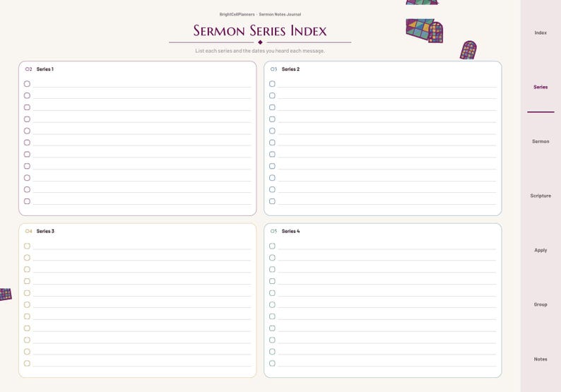Tick the second checkbox in Series 1
This screenshot has height=392, width=561.
pyautogui.click(x=27, y=95)
